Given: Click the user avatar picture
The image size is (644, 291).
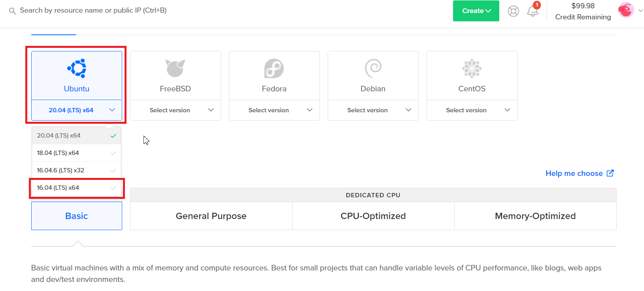Looking at the screenshot, I should [626, 10].
